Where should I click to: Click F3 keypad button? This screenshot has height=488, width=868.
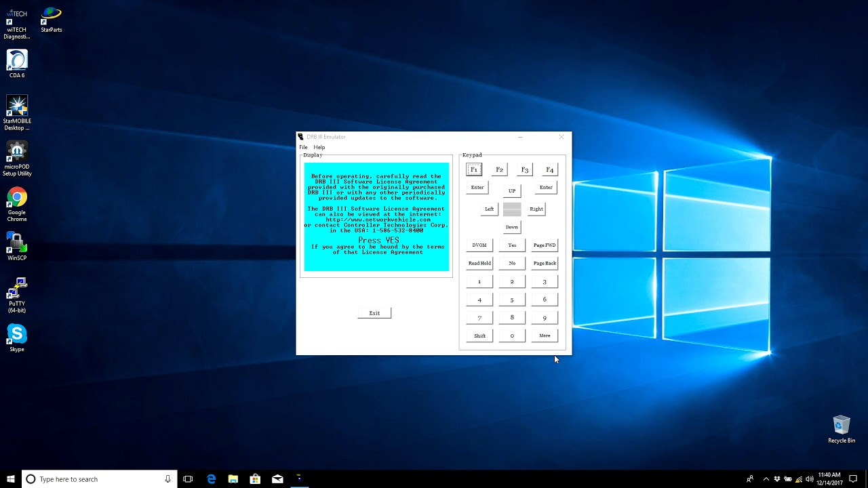point(524,169)
